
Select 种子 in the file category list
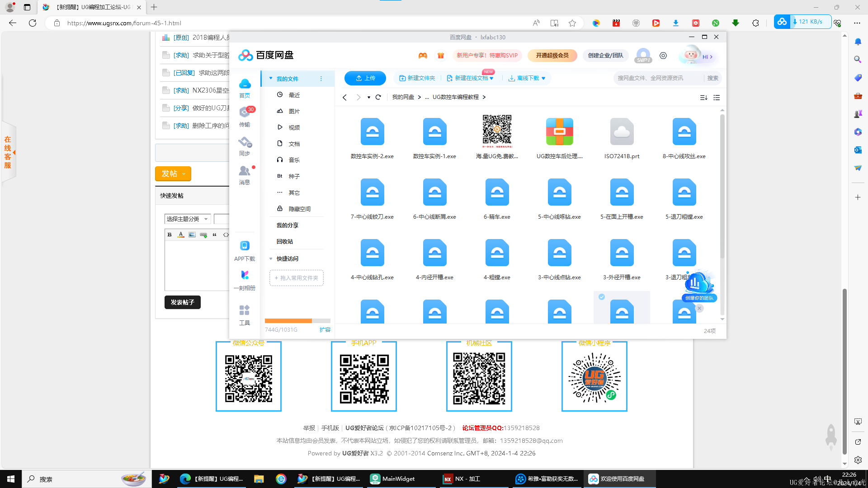pyautogui.click(x=294, y=176)
